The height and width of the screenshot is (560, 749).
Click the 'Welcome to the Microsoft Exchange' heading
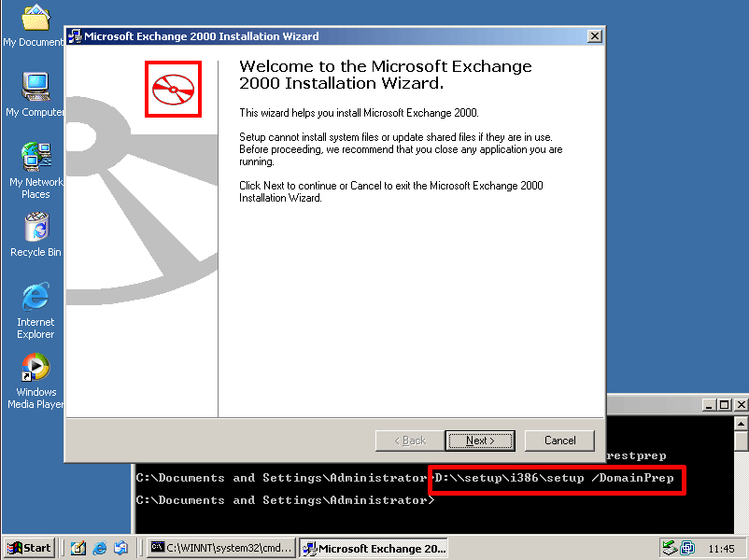coord(386,75)
